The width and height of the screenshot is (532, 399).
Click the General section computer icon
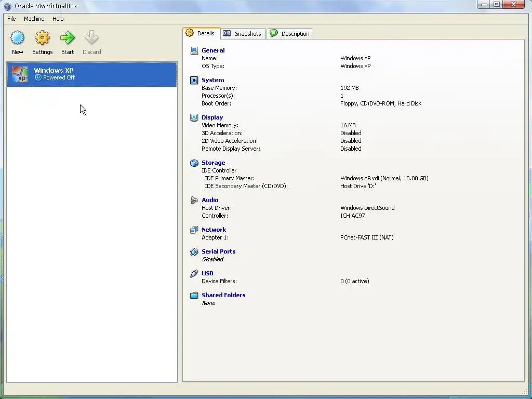tap(194, 50)
